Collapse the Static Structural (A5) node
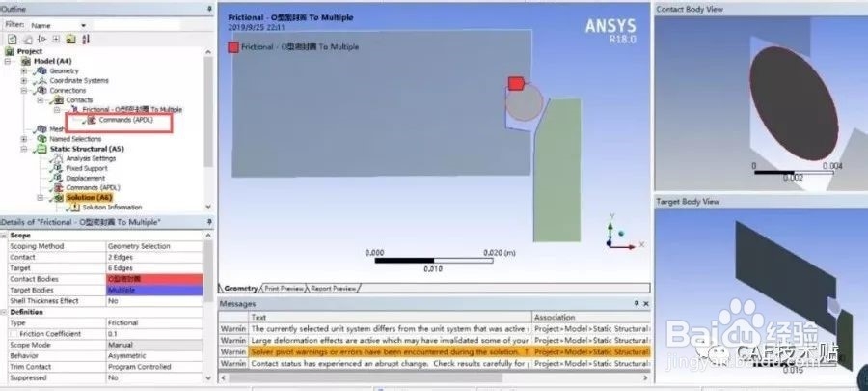This screenshot has width=868, height=391. [24, 149]
